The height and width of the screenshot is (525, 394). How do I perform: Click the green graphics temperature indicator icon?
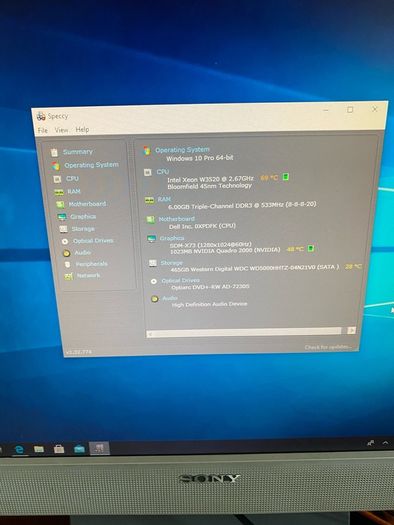click(x=311, y=248)
